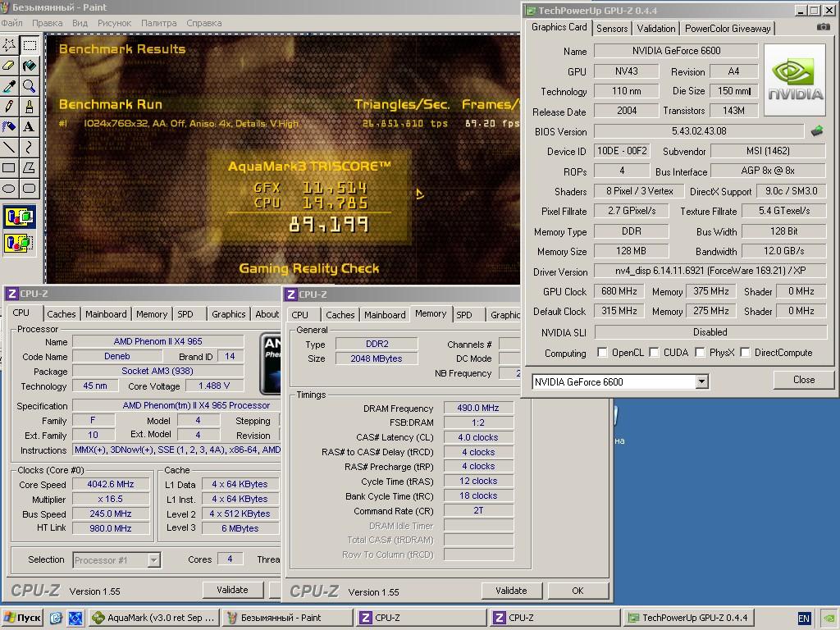
Task: Switch to TechPowerUp GPU-Z taskbar button
Action: point(688,618)
